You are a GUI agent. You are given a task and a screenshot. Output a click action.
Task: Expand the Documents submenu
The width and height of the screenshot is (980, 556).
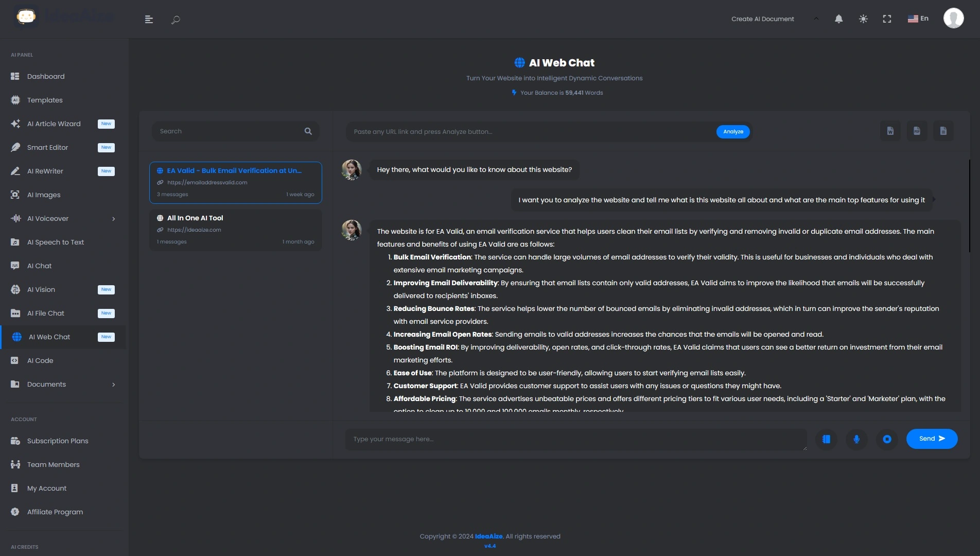[113, 385]
